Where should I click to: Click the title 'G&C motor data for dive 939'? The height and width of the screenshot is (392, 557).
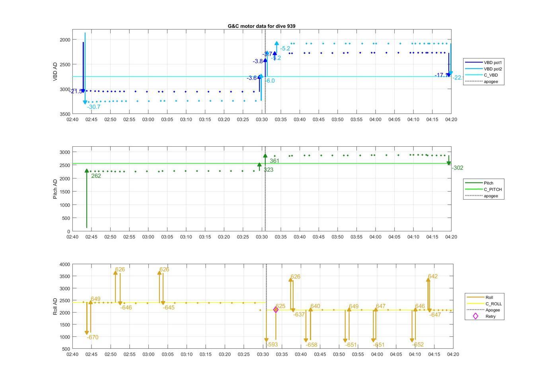point(261,26)
